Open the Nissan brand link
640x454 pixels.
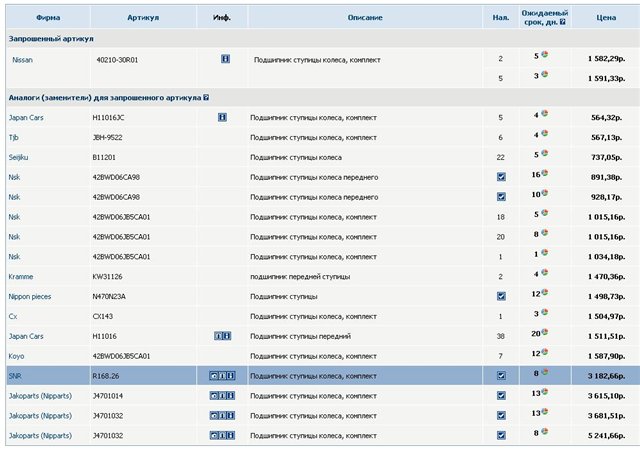click(22, 60)
